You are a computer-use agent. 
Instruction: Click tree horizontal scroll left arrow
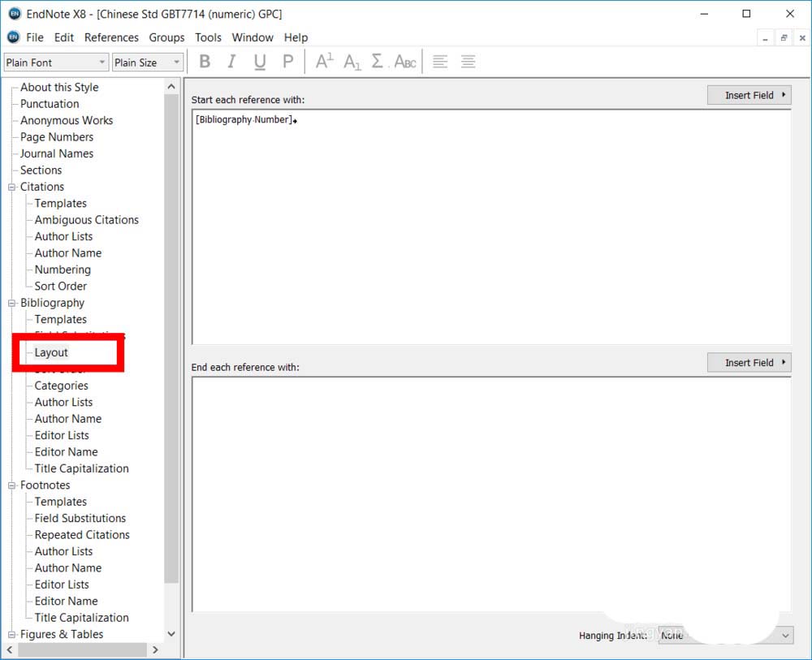pos(9,649)
